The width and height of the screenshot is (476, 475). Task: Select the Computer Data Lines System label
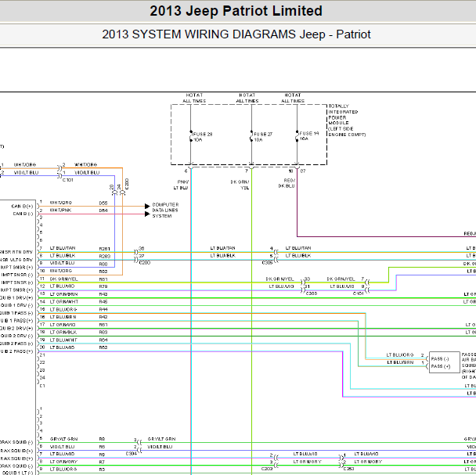point(165,211)
